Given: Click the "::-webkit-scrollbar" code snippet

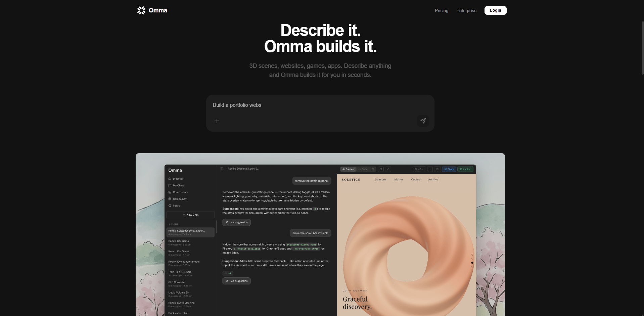Looking at the screenshot, I should pos(247,249).
